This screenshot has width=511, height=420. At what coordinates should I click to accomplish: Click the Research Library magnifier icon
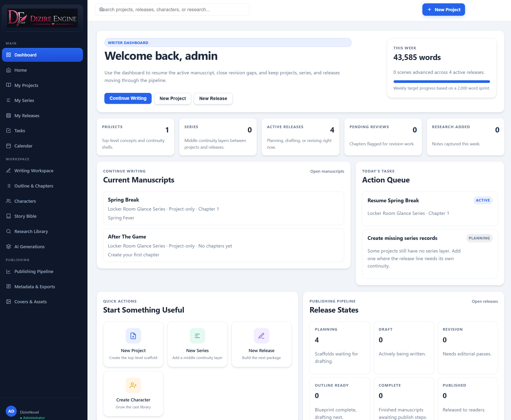pyautogui.click(x=9, y=231)
